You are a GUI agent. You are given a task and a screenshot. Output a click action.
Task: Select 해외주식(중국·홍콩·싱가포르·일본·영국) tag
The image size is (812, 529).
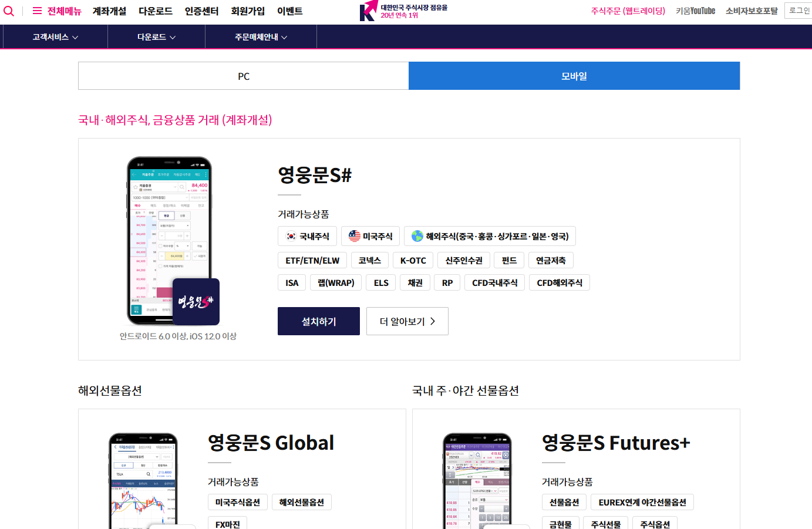[x=490, y=236]
